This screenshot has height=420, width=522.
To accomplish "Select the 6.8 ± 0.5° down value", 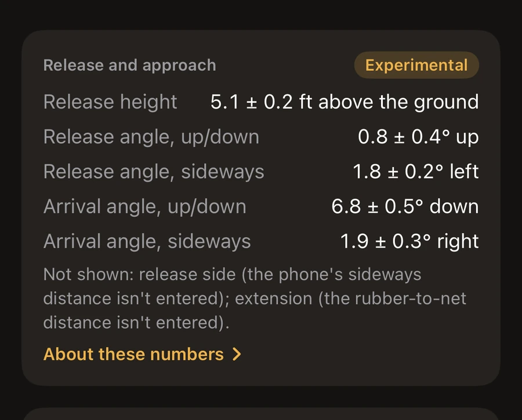I will click(x=405, y=207).
